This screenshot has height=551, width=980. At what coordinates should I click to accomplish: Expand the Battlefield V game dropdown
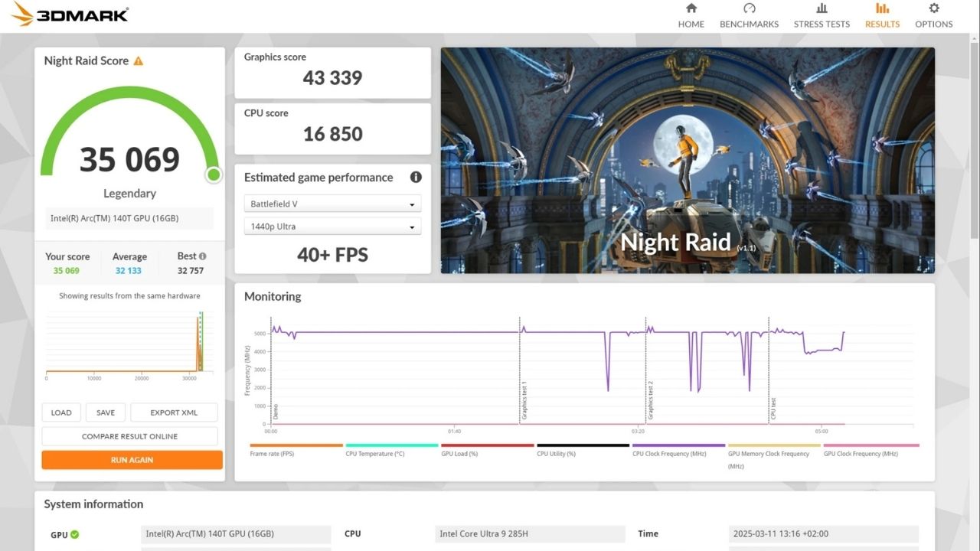(332, 204)
